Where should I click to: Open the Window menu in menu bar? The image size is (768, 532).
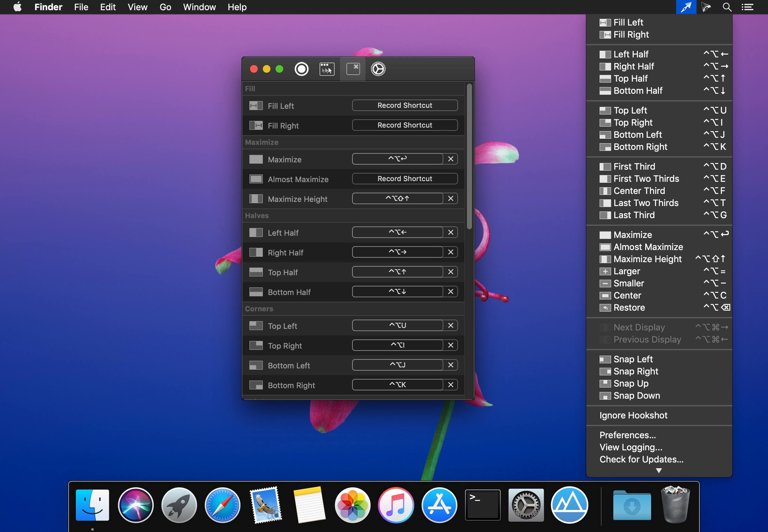click(x=199, y=7)
